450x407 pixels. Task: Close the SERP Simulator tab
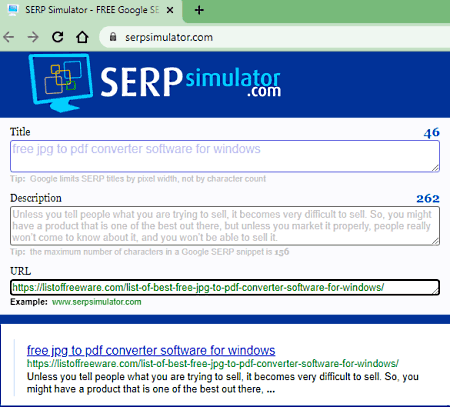click(x=170, y=10)
